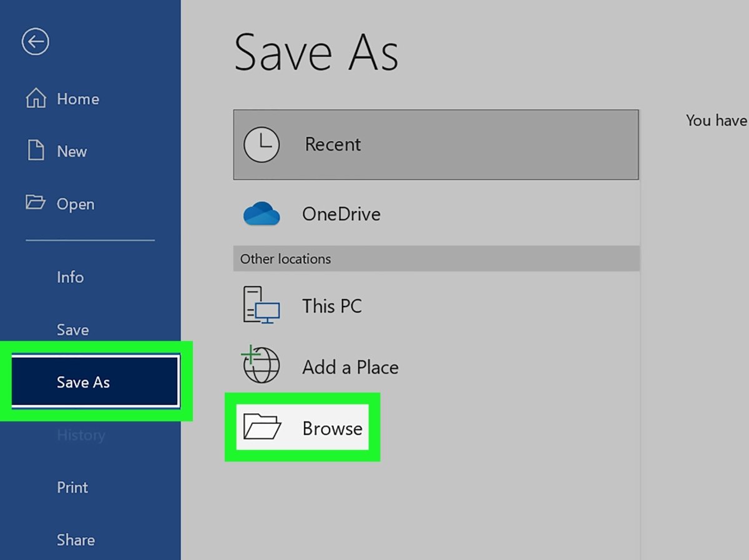Click the back arrow icon
The height and width of the screenshot is (560, 749).
click(x=36, y=42)
